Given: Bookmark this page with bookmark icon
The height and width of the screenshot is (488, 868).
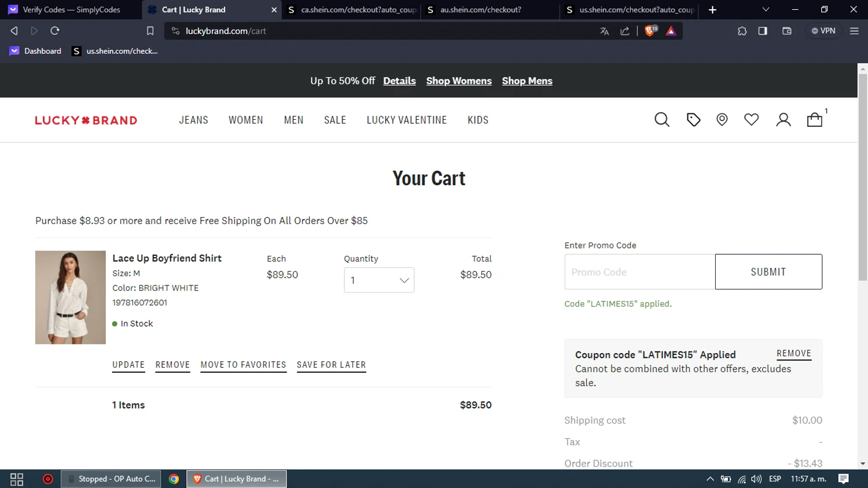Looking at the screenshot, I should [150, 31].
